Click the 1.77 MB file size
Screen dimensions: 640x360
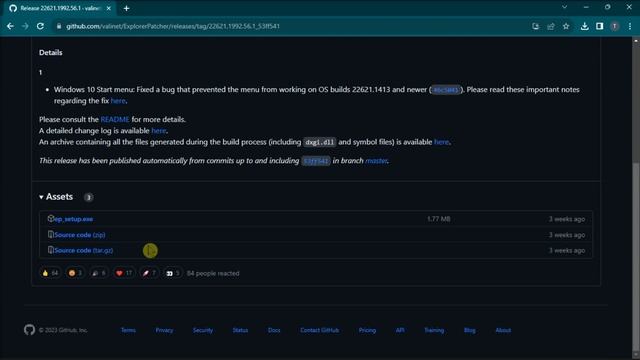point(439,219)
